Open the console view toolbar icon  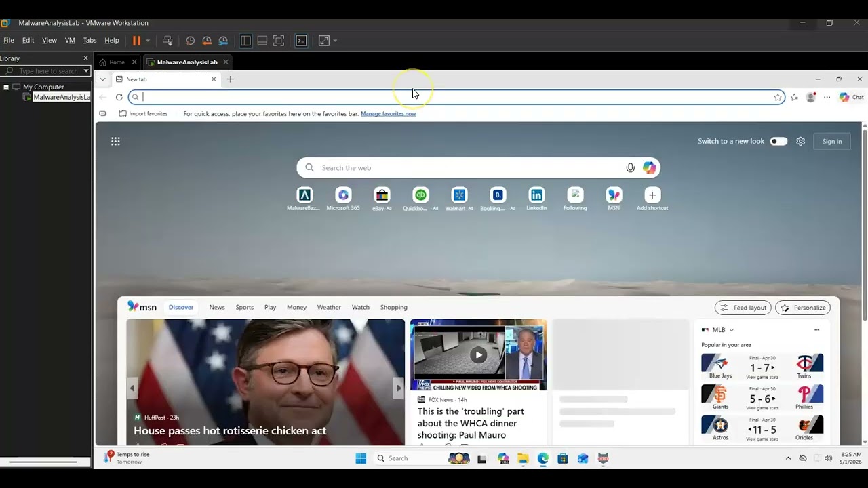[x=302, y=41]
